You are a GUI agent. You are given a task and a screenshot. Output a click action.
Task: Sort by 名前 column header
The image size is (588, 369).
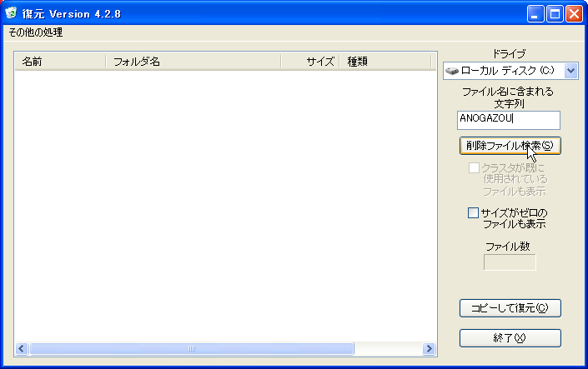(60, 62)
